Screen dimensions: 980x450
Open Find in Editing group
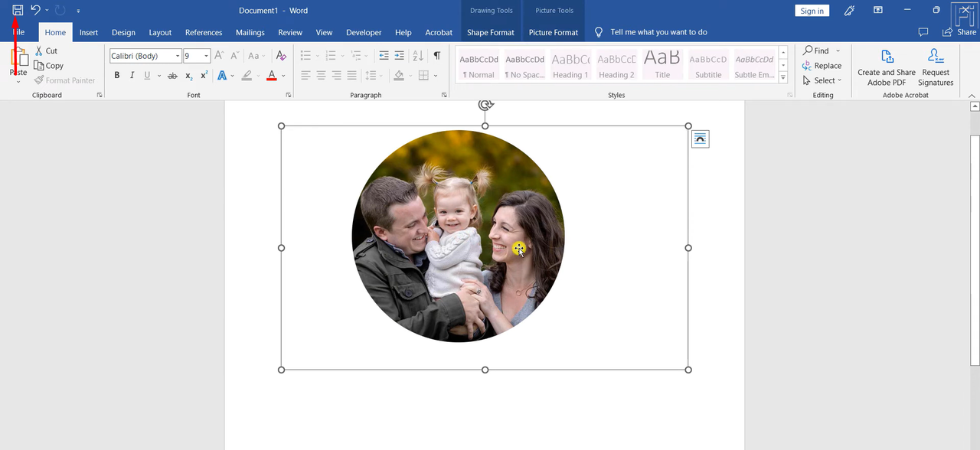pyautogui.click(x=816, y=51)
